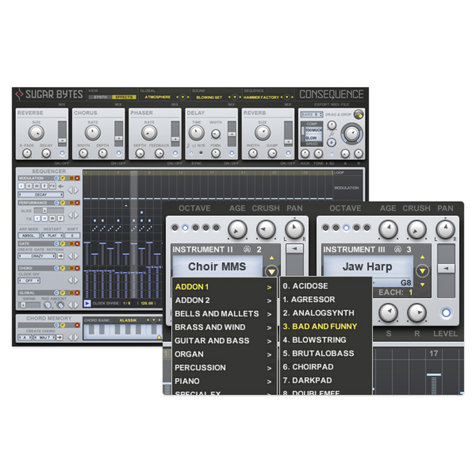
Task: Switch to the SYNTH view
Action: coord(100,97)
